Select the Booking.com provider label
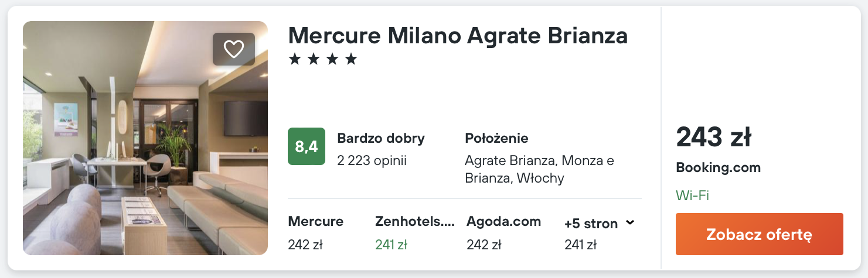868x278 pixels. coord(718,168)
